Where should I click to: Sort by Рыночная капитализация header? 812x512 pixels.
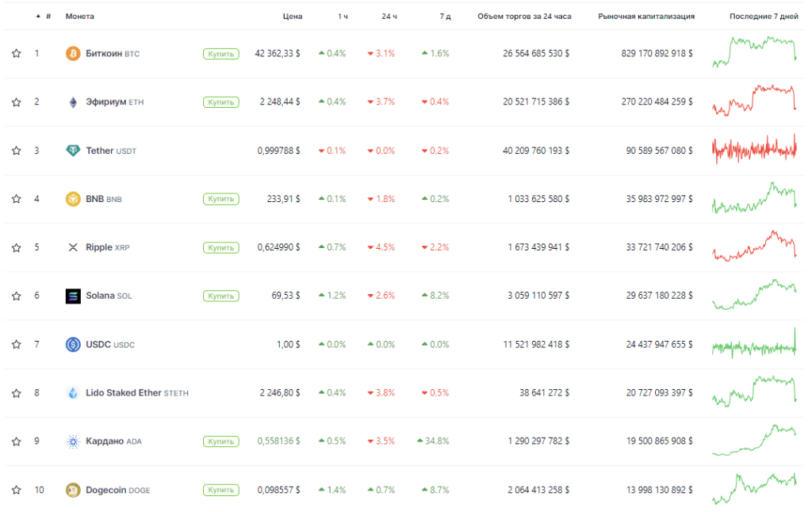646,16
